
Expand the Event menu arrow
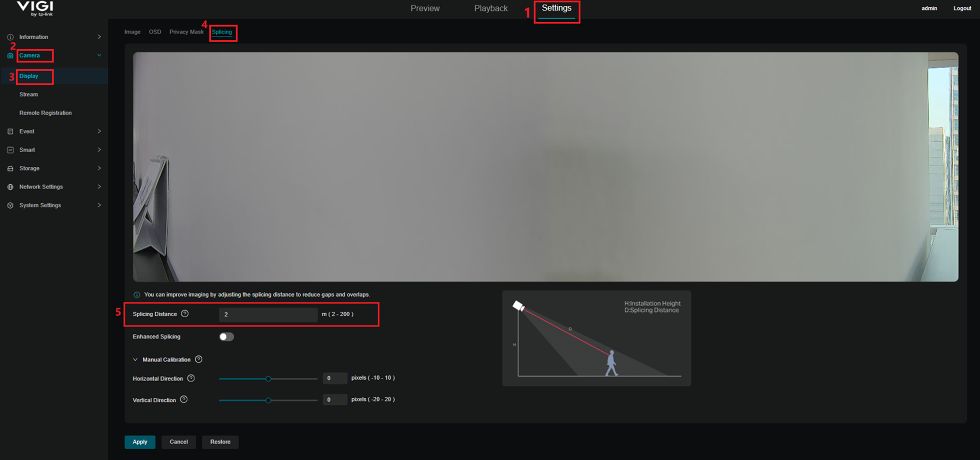tap(99, 131)
